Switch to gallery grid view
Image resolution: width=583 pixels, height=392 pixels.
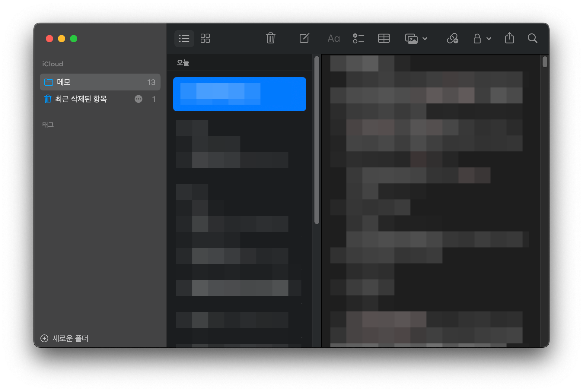tap(205, 38)
